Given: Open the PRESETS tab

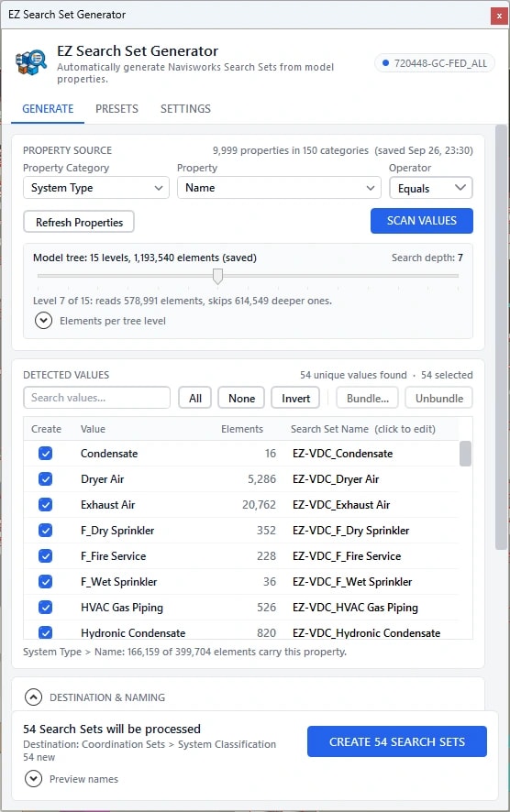Looking at the screenshot, I should pyautogui.click(x=116, y=109).
